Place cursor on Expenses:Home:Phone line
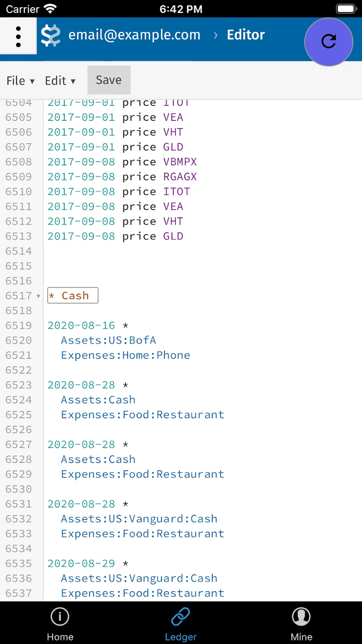This screenshot has width=362, height=644. coord(126,355)
